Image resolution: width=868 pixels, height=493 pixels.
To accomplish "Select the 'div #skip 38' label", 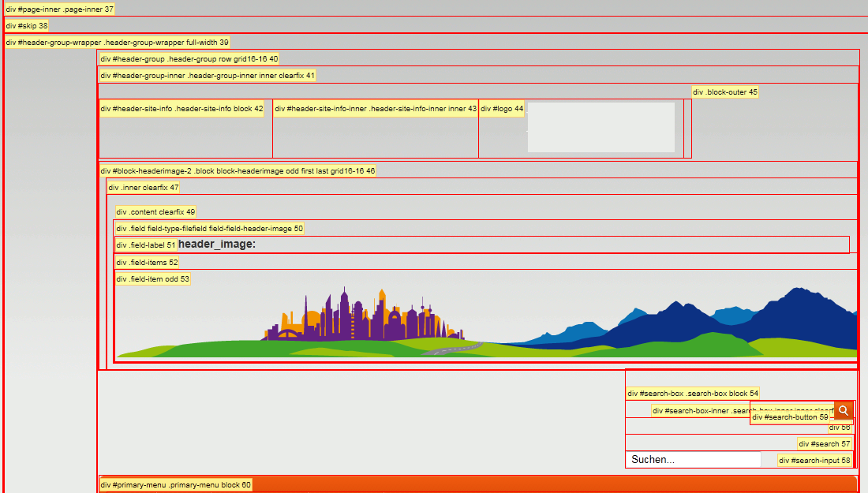I will pyautogui.click(x=27, y=26).
